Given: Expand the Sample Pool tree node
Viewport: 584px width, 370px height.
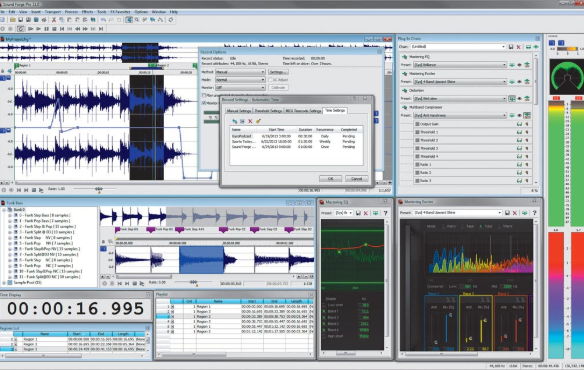Looking at the screenshot, I should 4,283.
